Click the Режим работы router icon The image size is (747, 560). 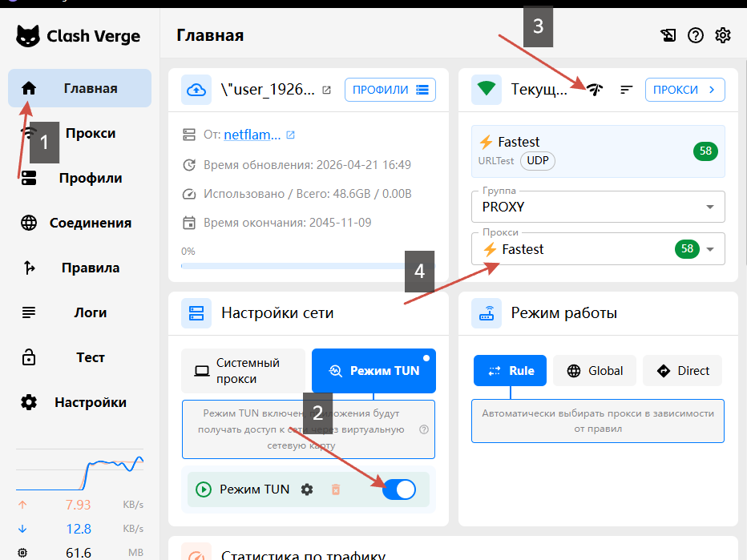tap(487, 313)
